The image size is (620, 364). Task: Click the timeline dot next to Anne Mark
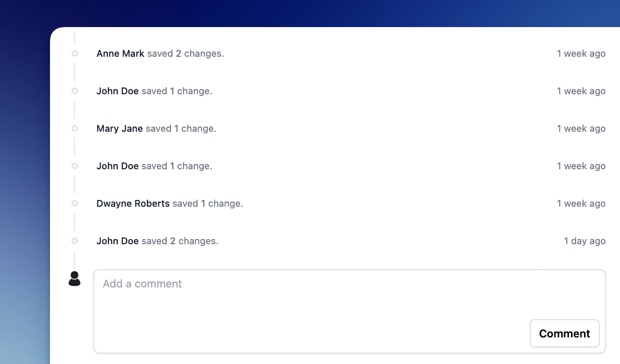(75, 54)
